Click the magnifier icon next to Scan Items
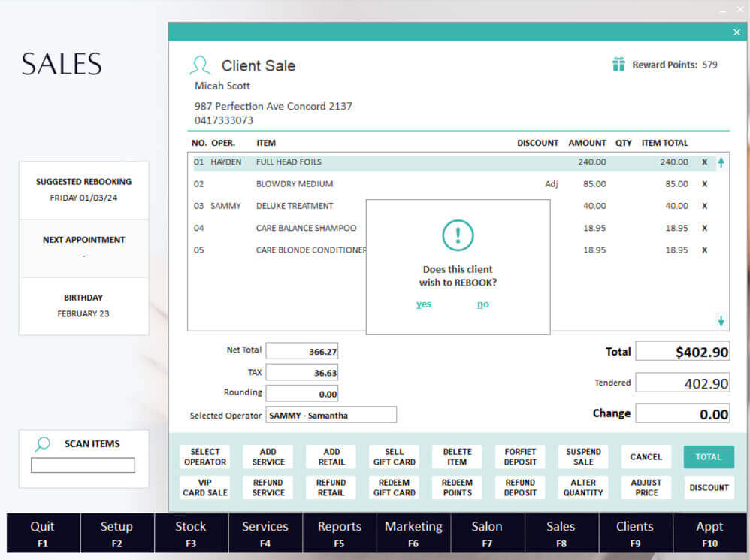The width and height of the screenshot is (750, 560). [43, 444]
